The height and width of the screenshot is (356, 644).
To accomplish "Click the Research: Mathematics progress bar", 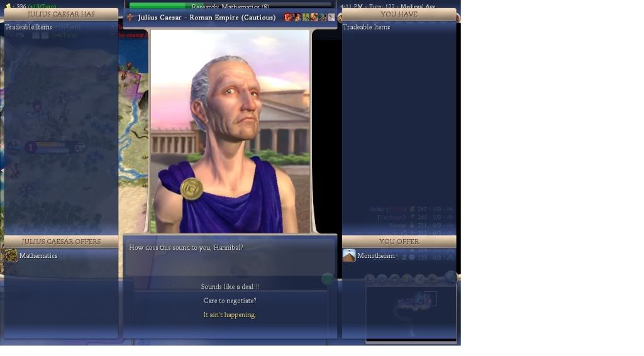I will pos(230,6).
